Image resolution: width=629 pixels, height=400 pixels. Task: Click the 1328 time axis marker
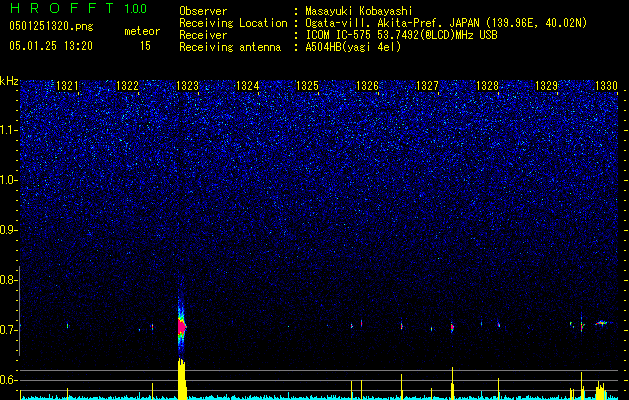click(x=487, y=86)
